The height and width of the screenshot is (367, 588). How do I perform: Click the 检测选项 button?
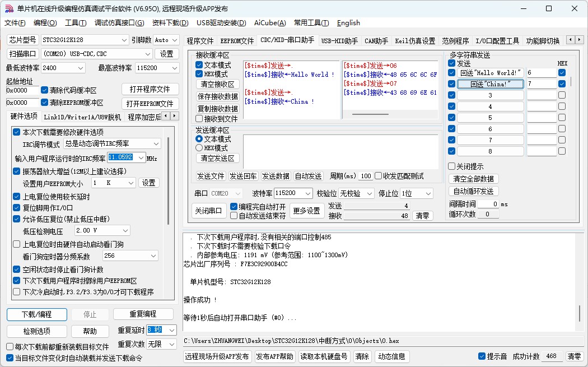[x=37, y=331]
